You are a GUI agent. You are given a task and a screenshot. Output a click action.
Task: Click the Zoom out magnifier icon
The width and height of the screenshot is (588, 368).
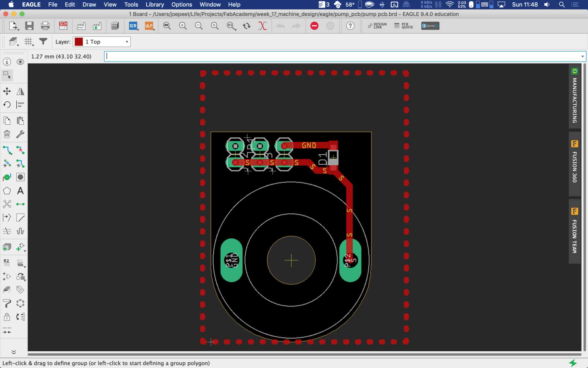coord(199,26)
